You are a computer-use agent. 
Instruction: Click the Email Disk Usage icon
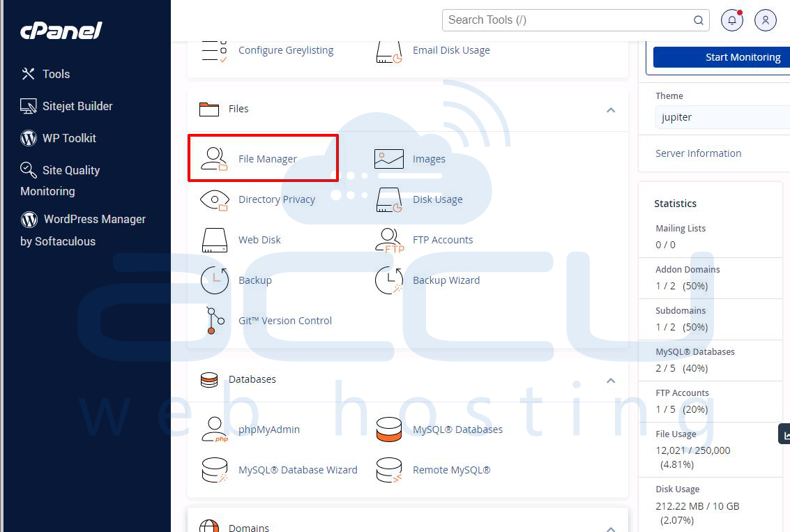click(x=389, y=52)
